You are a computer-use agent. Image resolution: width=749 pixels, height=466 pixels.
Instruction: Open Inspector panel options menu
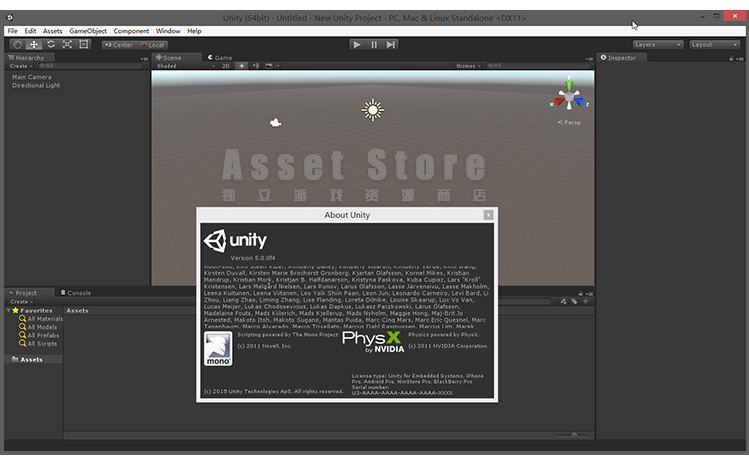click(740, 59)
